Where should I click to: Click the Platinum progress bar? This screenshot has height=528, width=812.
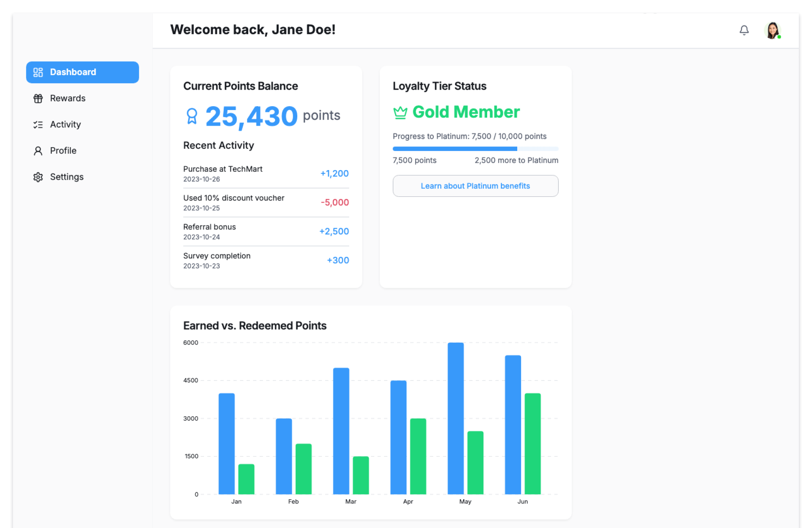point(475,149)
